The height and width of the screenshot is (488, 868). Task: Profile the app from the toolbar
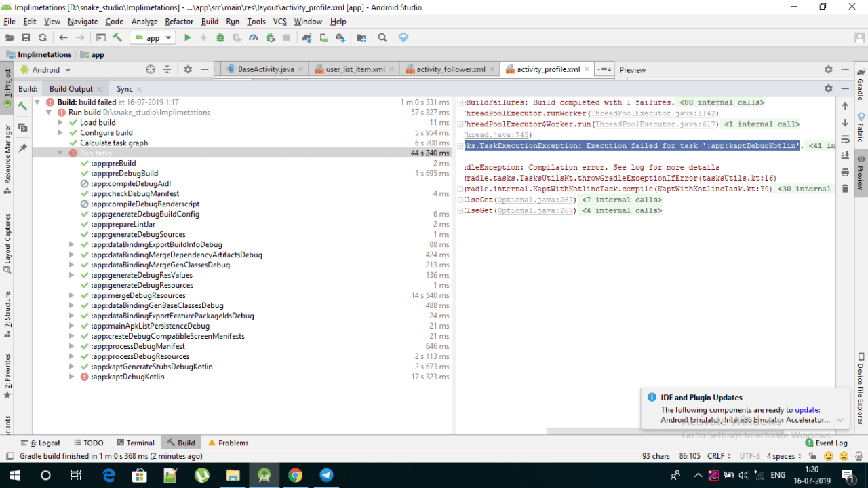pos(254,37)
